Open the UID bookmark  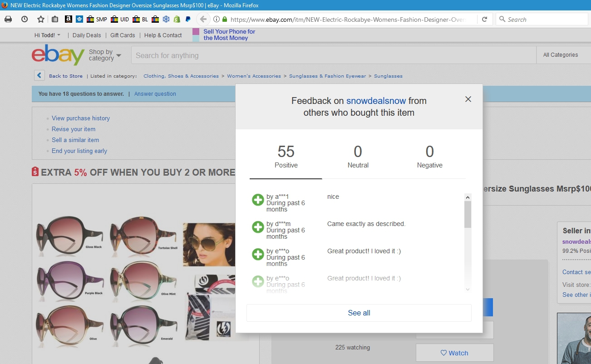(120, 20)
